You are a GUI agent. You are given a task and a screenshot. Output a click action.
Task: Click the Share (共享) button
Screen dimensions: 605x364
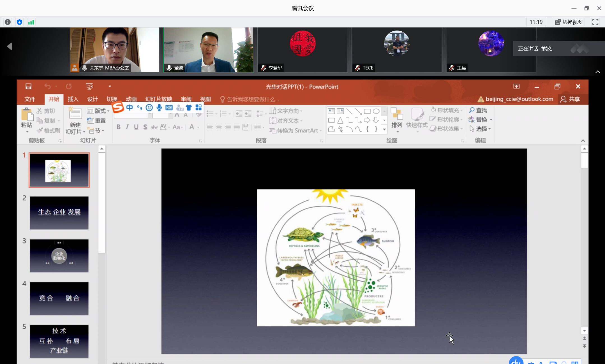click(x=570, y=99)
